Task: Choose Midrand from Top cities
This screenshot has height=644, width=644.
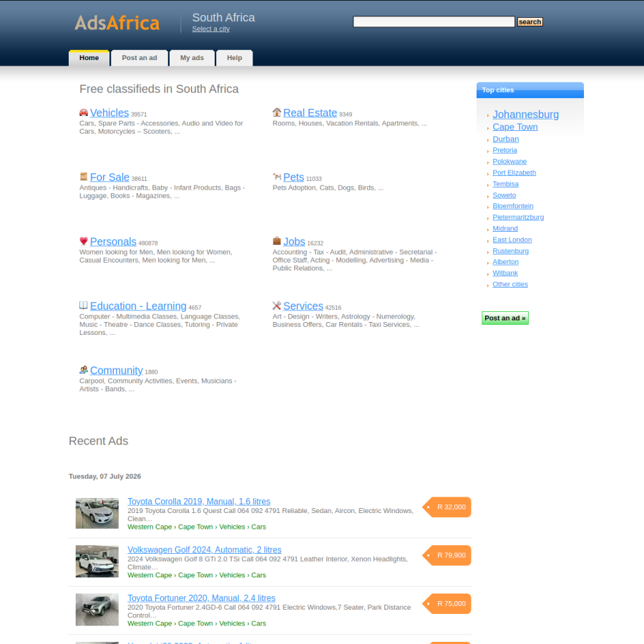Action: click(x=505, y=229)
